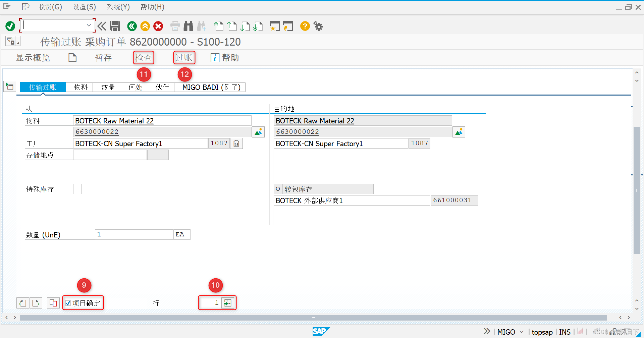Open Customize Local Layout gear icon
Image resolution: width=644 pixels, height=338 pixels.
click(318, 26)
